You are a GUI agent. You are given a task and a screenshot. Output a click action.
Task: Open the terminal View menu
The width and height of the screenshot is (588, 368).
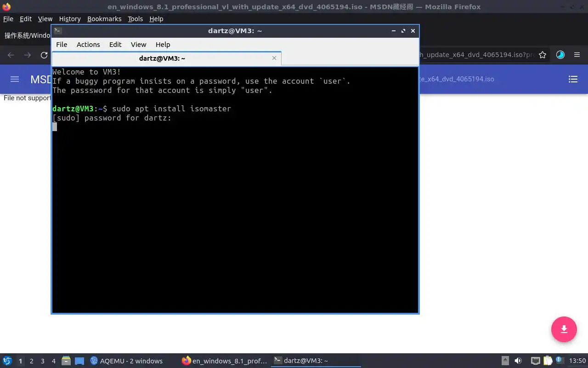click(138, 45)
